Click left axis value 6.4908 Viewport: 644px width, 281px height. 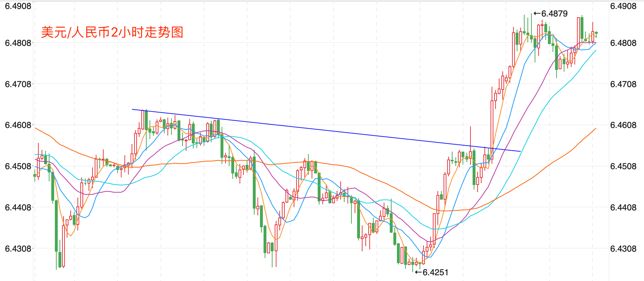click(18, 6)
